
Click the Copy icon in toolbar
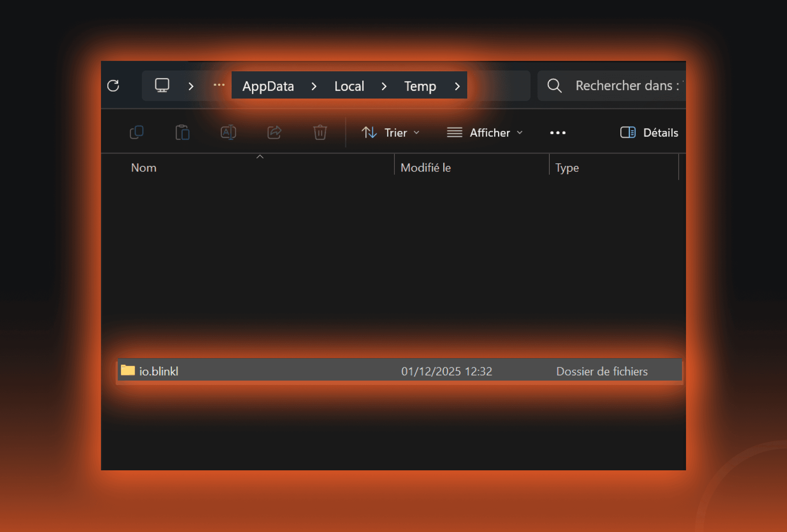(137, 133)
